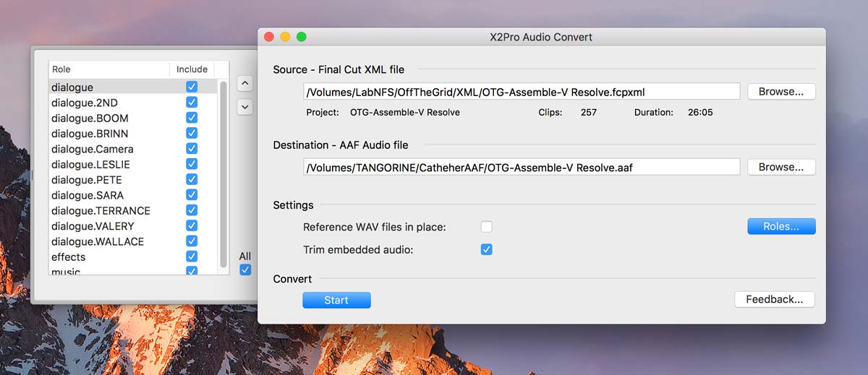
Task: Uncheck Include for dialogue role
Action: click(x=192, y=87)
